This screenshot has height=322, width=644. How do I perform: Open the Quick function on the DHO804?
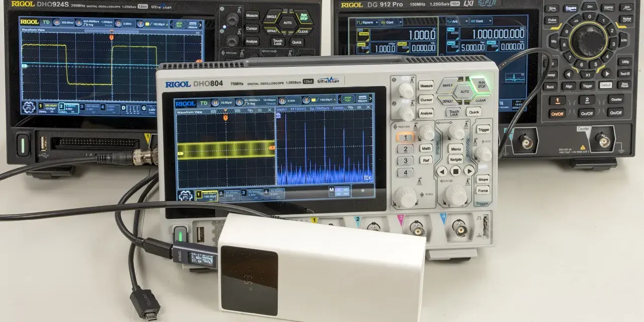[474, 112]
